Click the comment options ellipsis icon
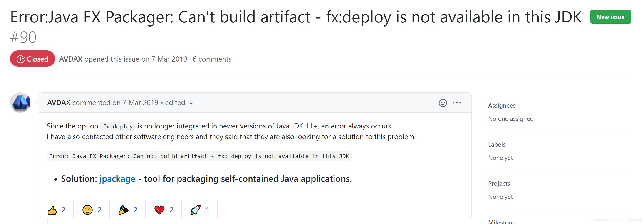Viewport: 644px width, 224px height. pyautogui.click(x=457, y=103)
